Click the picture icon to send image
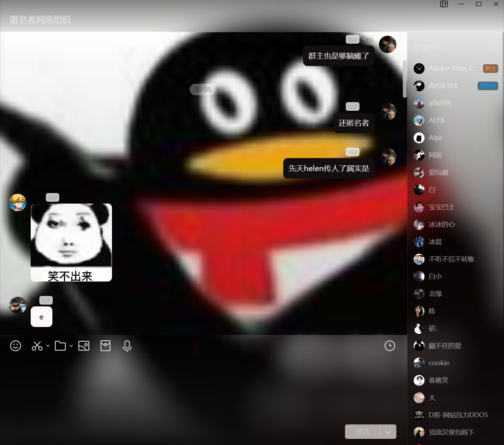Screen dimensions: 504x445 (x=84, y=346)
